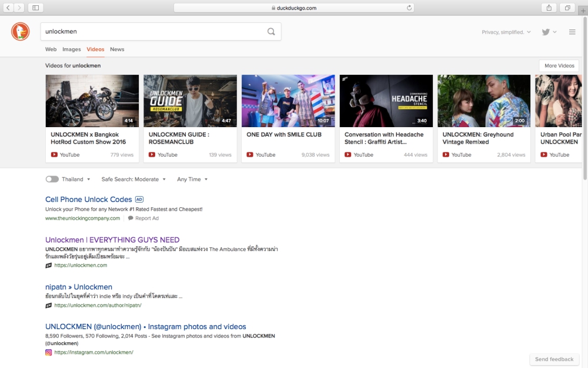Image resolution: width=588 pixels, height=368 pixels.
Task: Open the Urban Pool Party video thumbnail
Action: click(559, 101)
